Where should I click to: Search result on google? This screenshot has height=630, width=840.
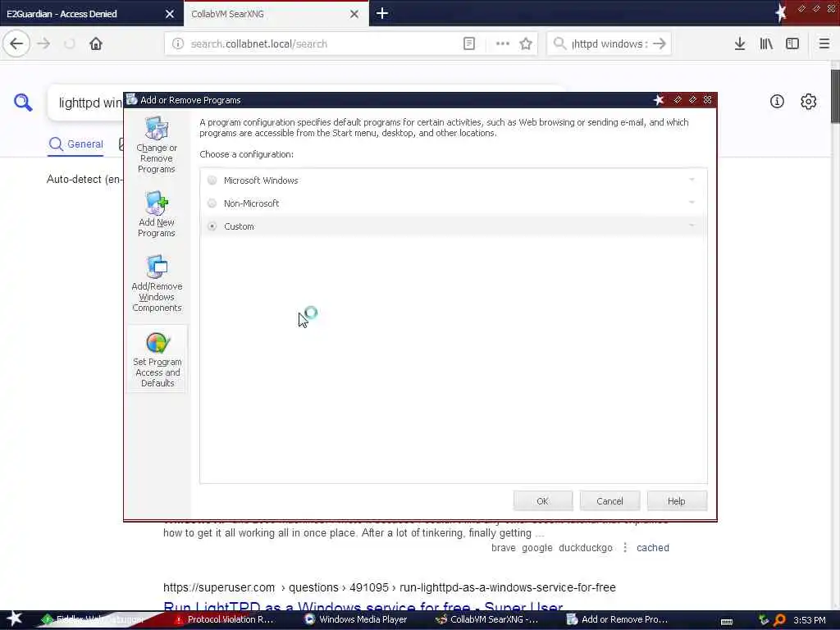[536, 547]
